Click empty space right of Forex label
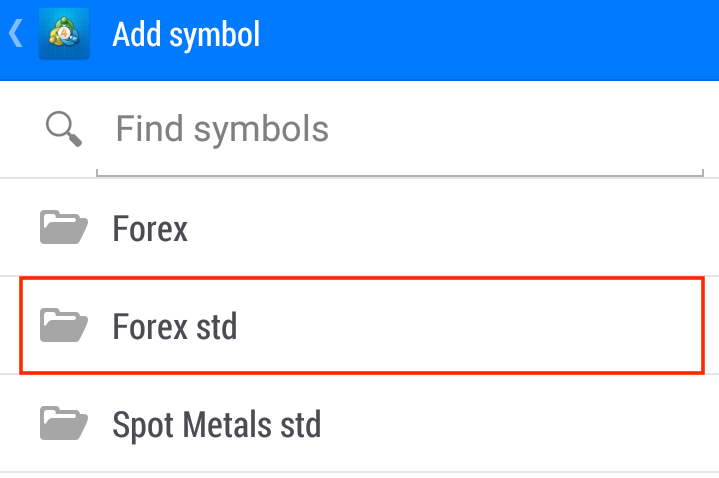This screenshot has height=478, width=719. coord(450,229)
